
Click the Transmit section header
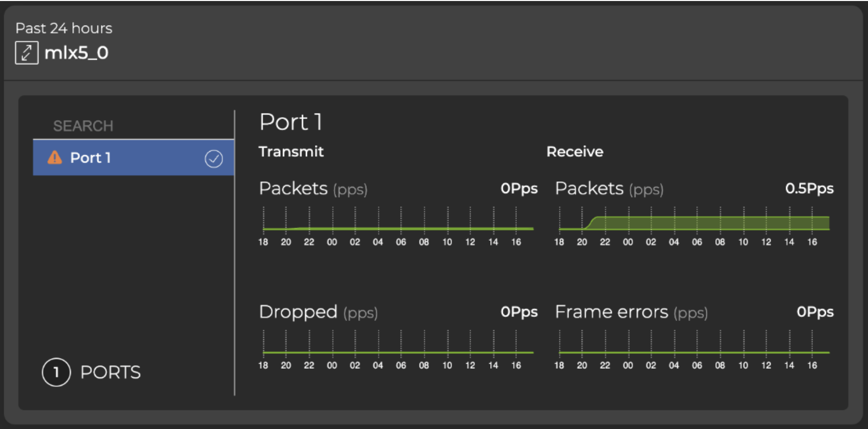291,152
